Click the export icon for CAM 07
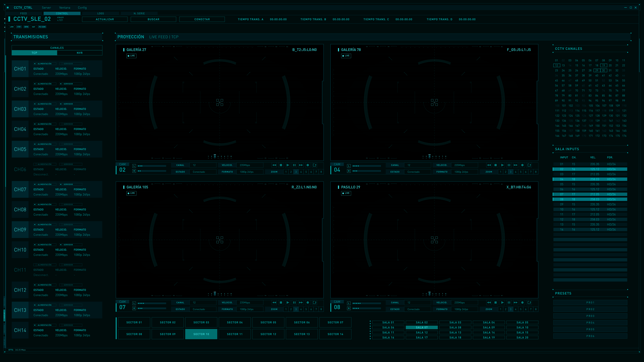Image resolution: width=644 pixels, height=362 pixels. click(314, 303)
